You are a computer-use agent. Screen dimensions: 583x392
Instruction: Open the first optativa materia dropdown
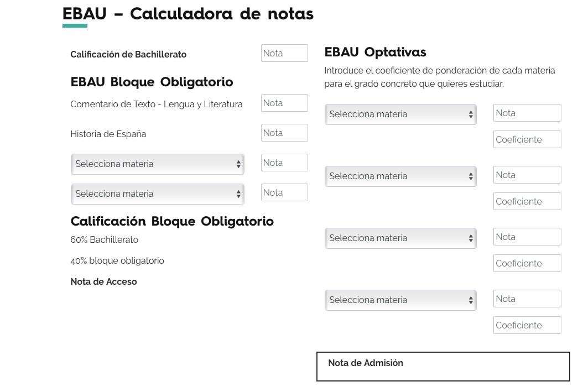coord(400,114)
